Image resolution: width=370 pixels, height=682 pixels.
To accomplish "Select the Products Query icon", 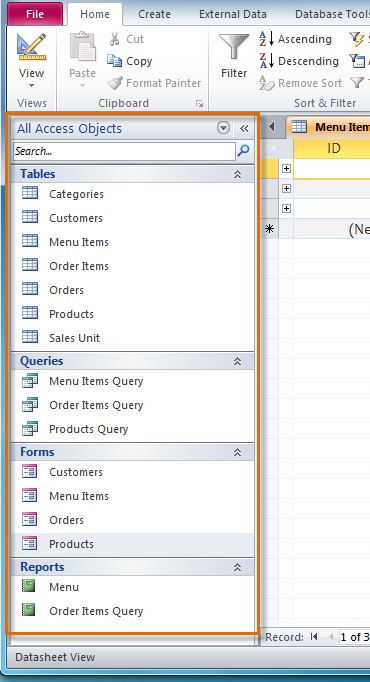I will coord(30,428).
